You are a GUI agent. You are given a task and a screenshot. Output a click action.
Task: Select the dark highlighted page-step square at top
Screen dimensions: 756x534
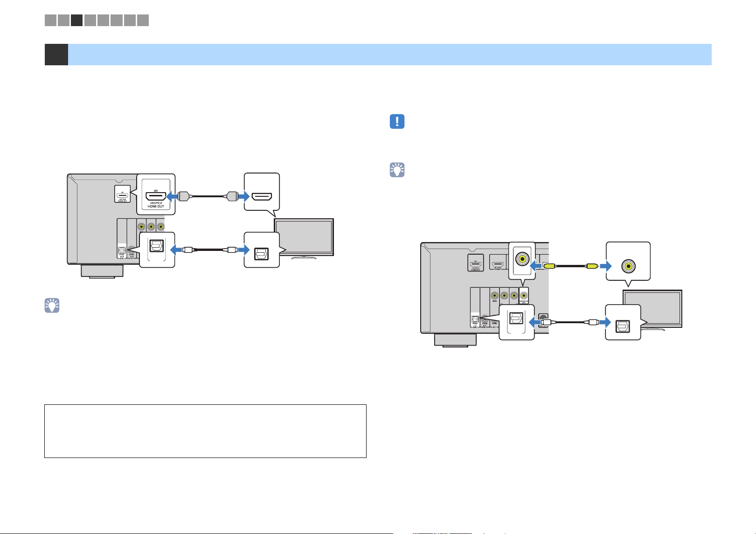pos(77,20)
